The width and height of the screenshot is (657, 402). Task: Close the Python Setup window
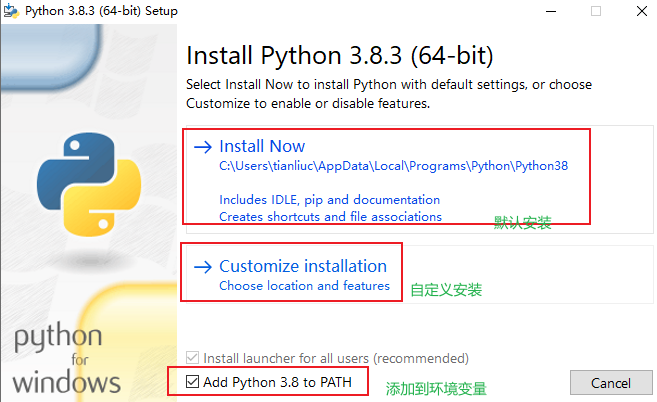(641, 11)
